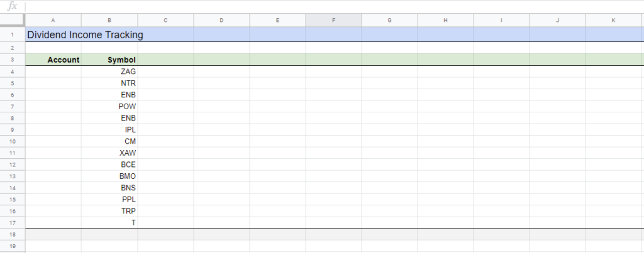Click the XAW symbol cell
Image resolution: width=644 pixels, height=253 pixels.
pos(109,153)
